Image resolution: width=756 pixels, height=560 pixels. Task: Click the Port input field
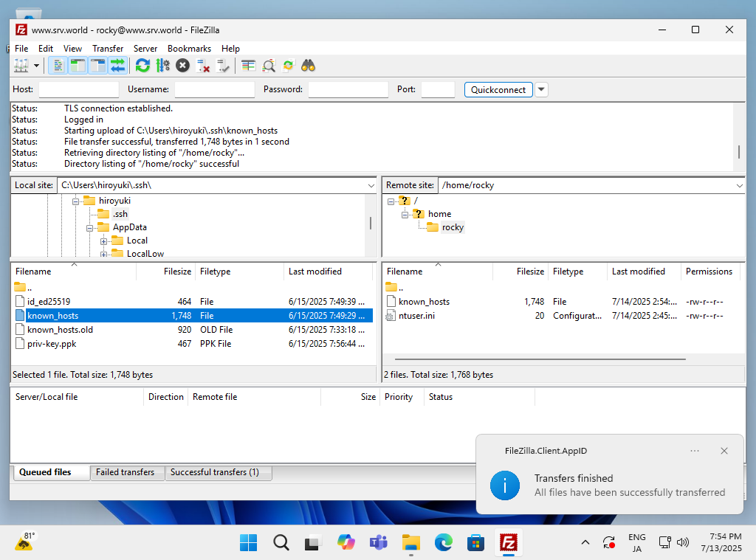(438, 89)
